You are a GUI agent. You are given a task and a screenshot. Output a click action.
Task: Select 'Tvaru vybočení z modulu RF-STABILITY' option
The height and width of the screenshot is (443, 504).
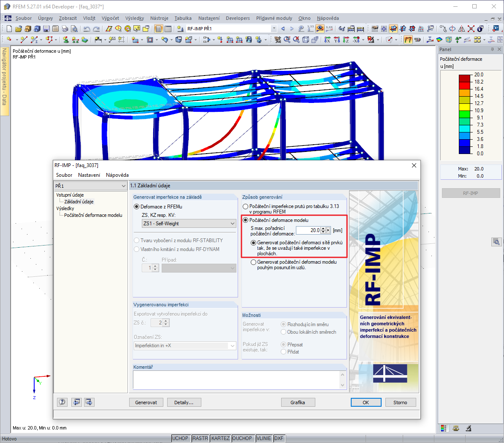(x=137, y=240)
